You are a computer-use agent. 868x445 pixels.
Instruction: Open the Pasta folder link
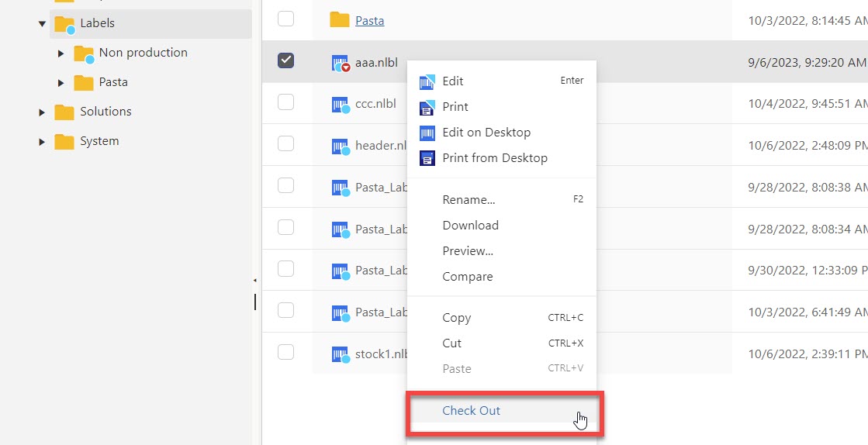pos(369,21)
